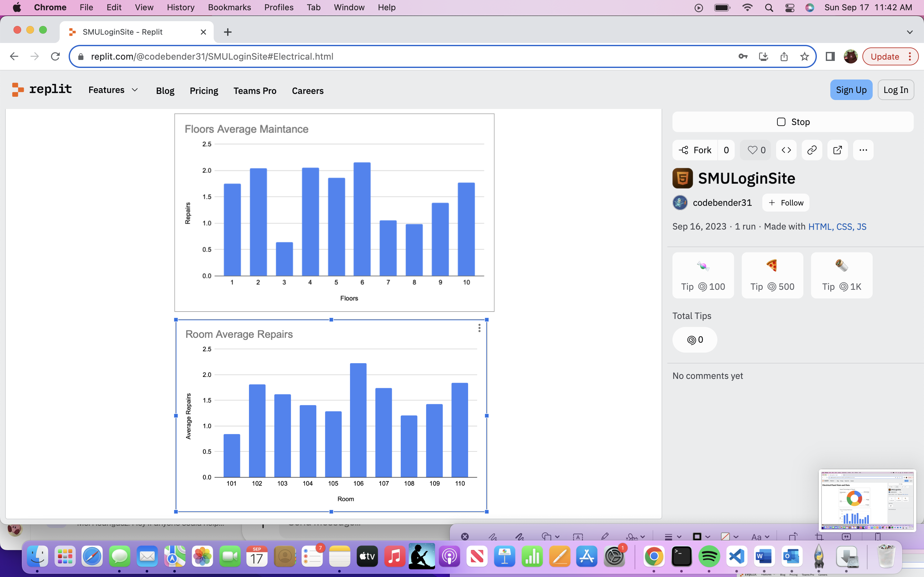This screenshot has height=577, width=924.
Task: Expand the Features dropdown
Action: pos(113,90)
